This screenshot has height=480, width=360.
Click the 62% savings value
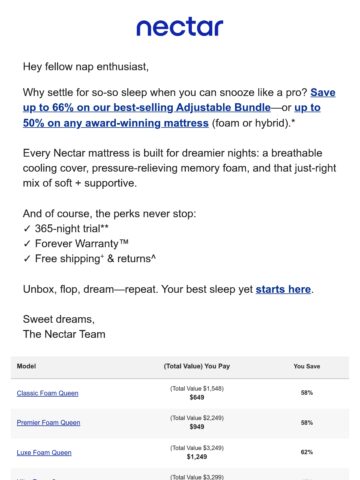coord(307,452)
